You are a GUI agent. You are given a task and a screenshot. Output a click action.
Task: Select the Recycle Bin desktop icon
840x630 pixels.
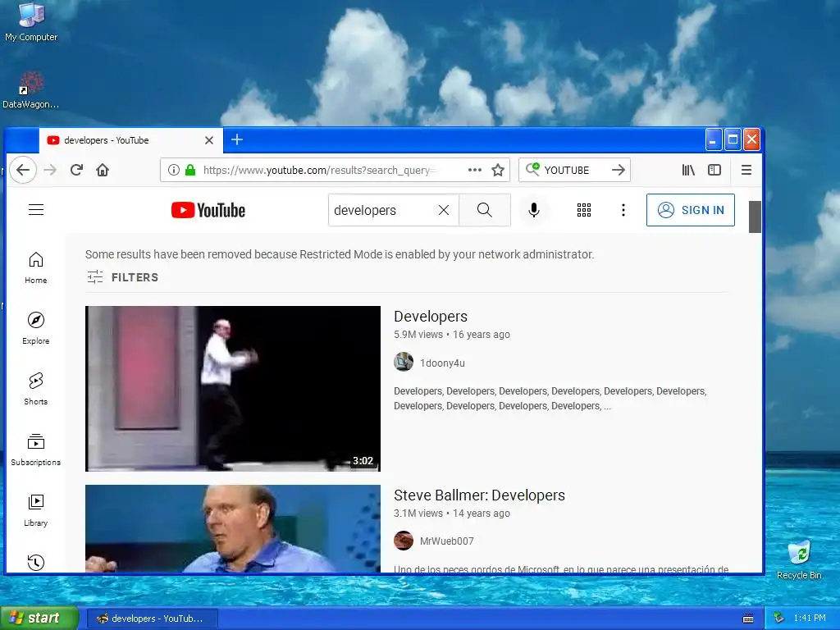click(x=799, y=559)
